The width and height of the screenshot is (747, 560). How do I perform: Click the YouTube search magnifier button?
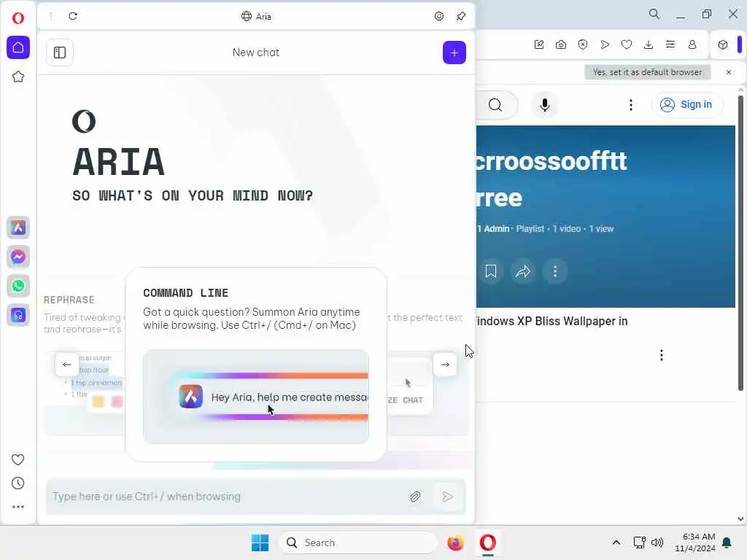495,104
